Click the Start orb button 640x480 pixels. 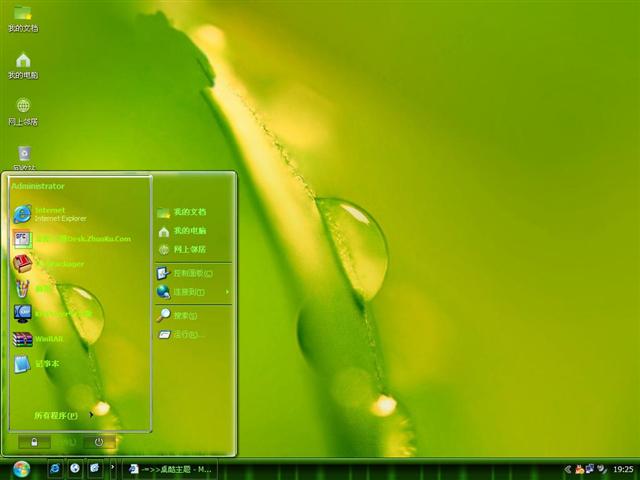tap(21, 468)
